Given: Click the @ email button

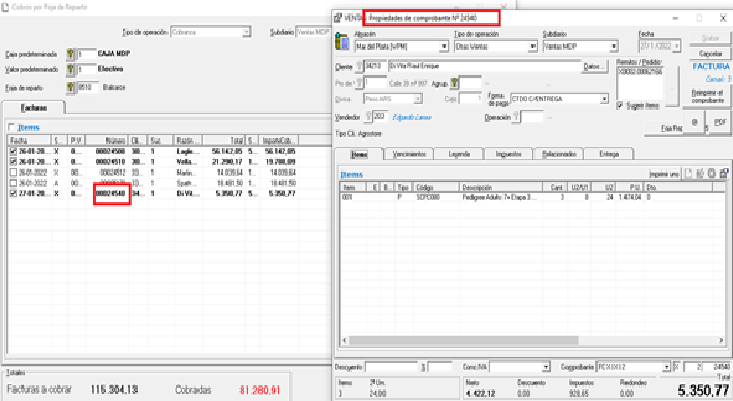Looking at the screenshot, I should tap(694, 122).
